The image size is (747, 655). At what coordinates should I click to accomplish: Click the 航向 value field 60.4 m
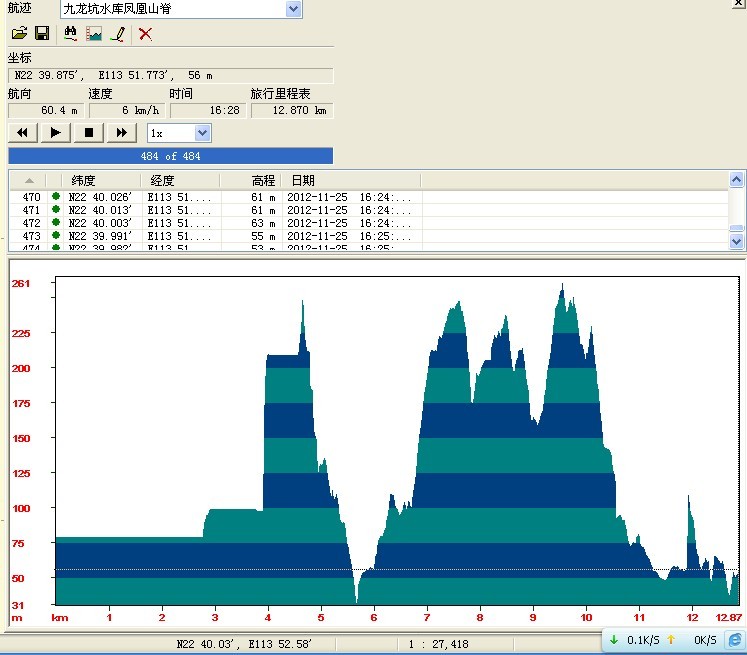pos(46,111)
